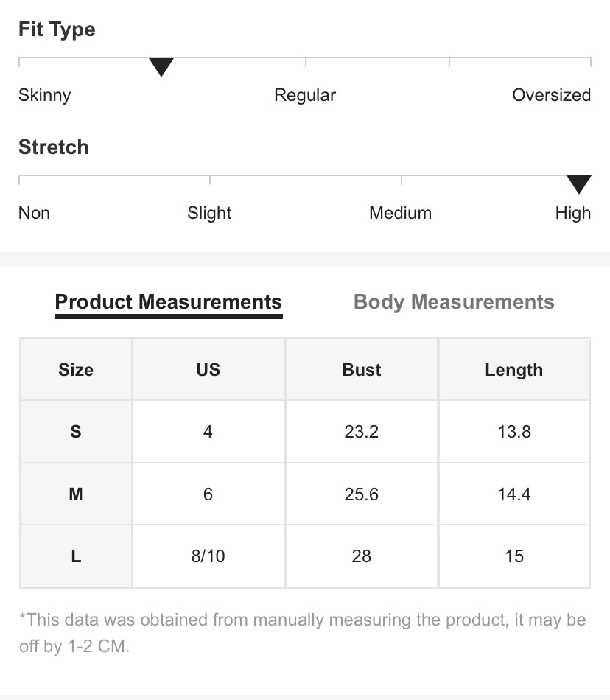610x700 pixels.
Task: Select the size L row cell
Action: click(x=76, y=556)
